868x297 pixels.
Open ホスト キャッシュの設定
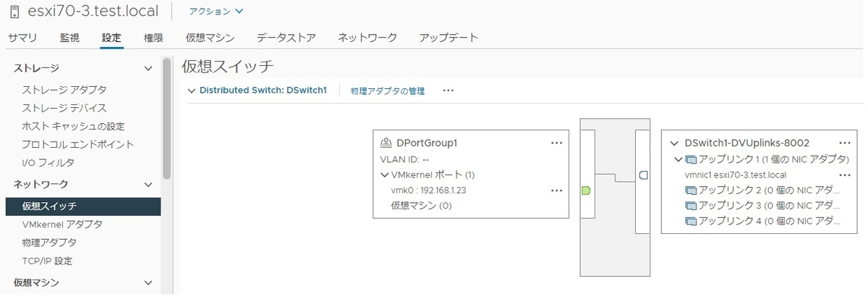(73, 126)
